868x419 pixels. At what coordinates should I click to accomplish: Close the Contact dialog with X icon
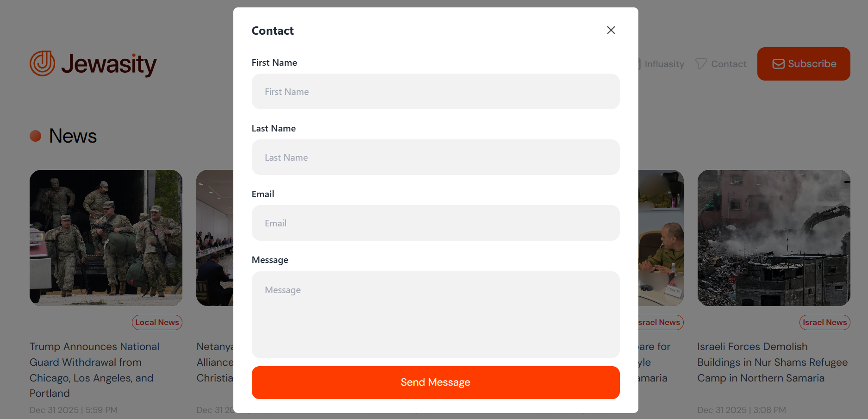pyautogui.click(x=611, y=30)
